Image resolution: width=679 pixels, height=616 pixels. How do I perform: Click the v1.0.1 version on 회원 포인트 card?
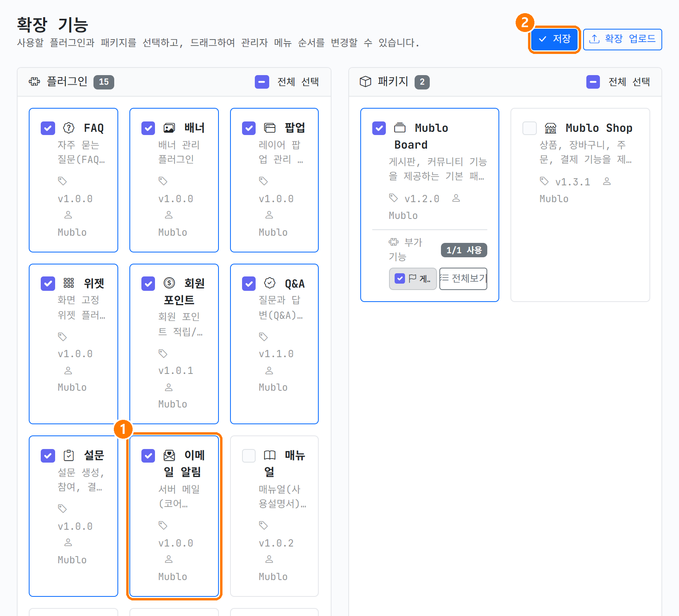176,371
